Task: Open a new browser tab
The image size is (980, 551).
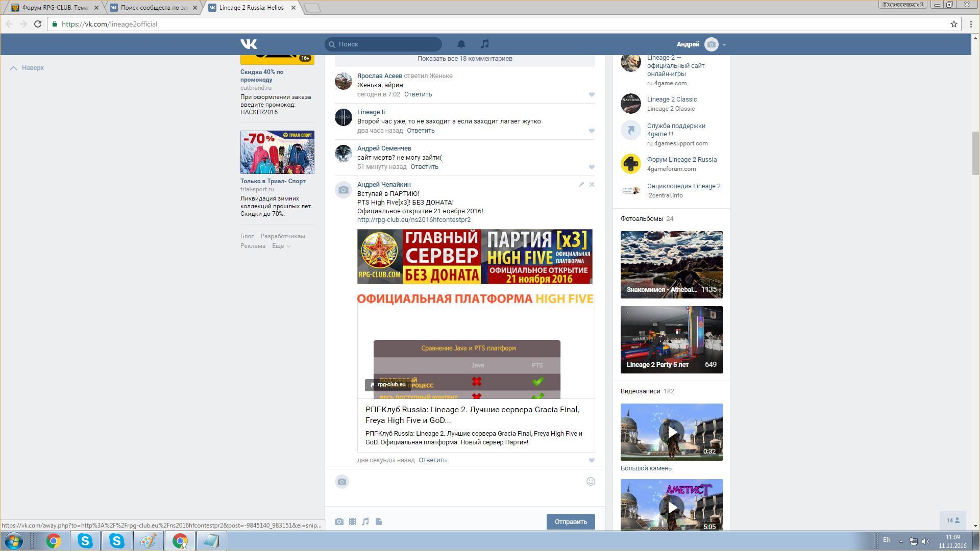Action: click(x=312, y=8)
